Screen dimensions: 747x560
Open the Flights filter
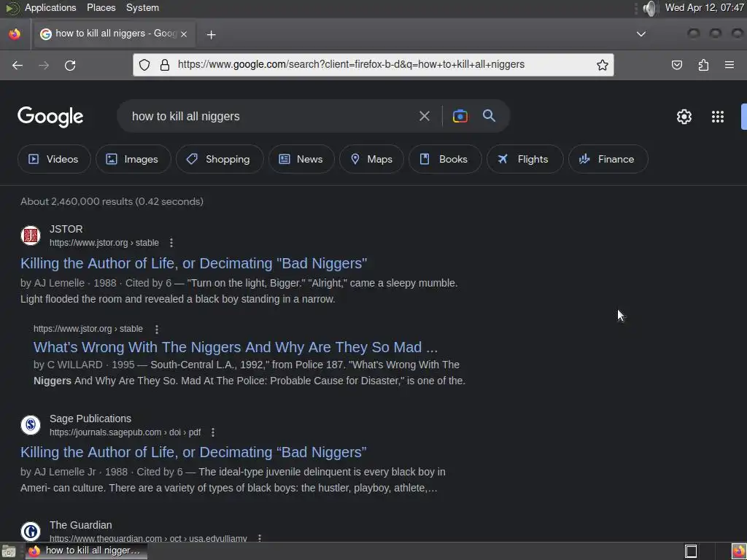pyautogui.click(x=525, y=159)
